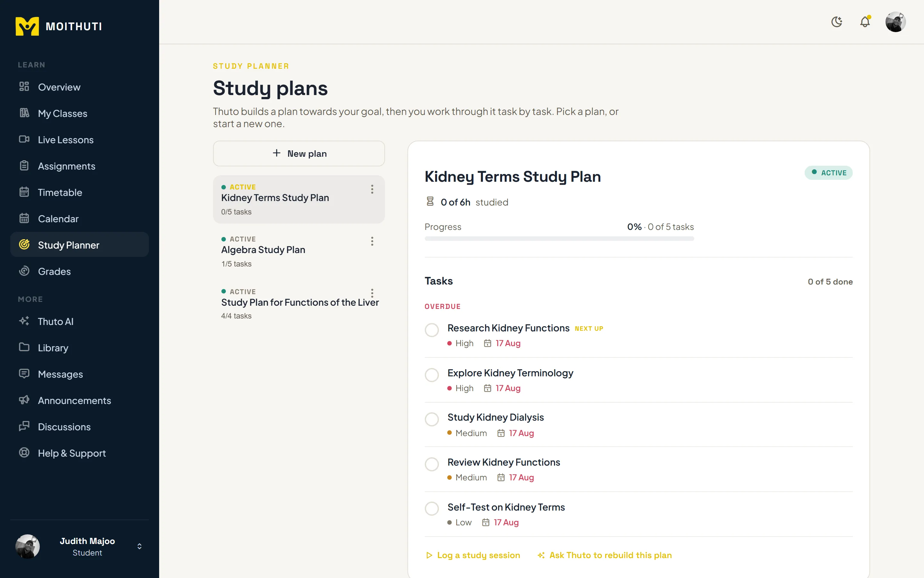Open Kidney Terms Study Plan options menu
The image size is (924, 578).
[372, 189]
